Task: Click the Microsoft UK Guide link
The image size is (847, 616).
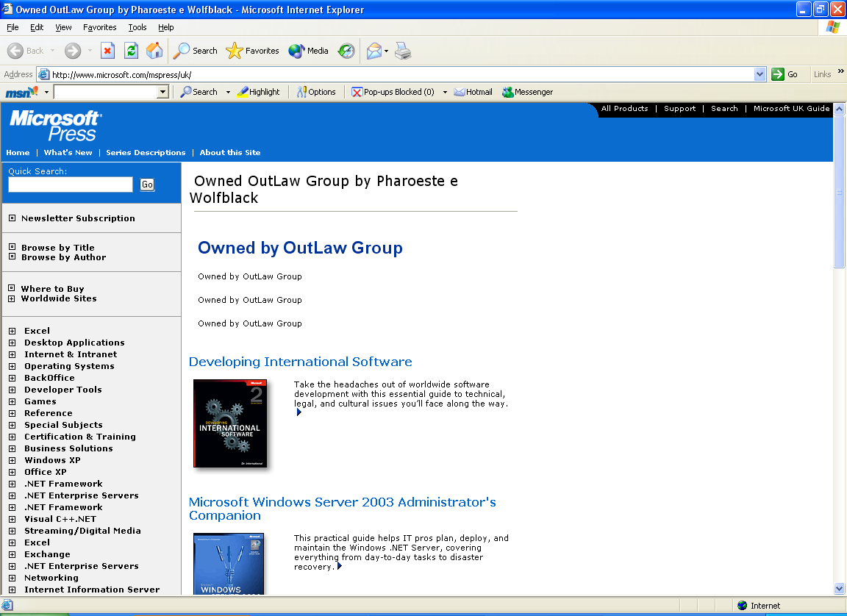Action: click(791, 109)
